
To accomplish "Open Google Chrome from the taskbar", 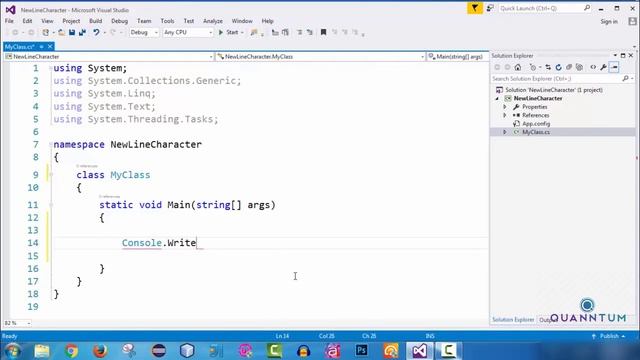I will point(71,351).
